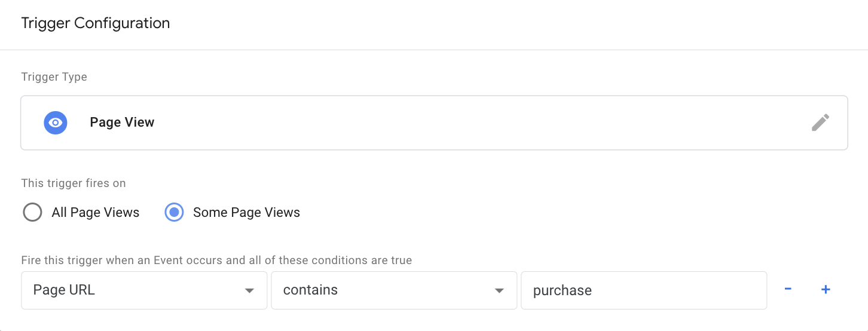Click the "Page View" trigger name text

[x=122, y=122]
